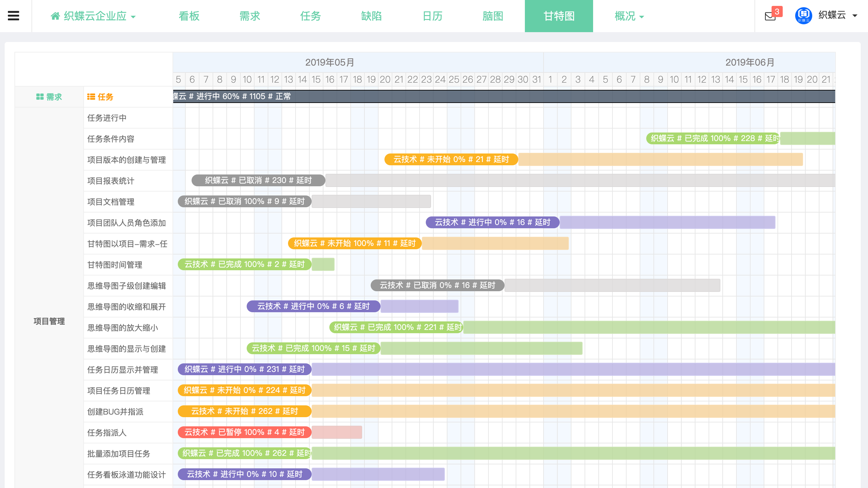Switch to the 脑图 tab
This screenshot has height=488, width=868.
(493, 16)
